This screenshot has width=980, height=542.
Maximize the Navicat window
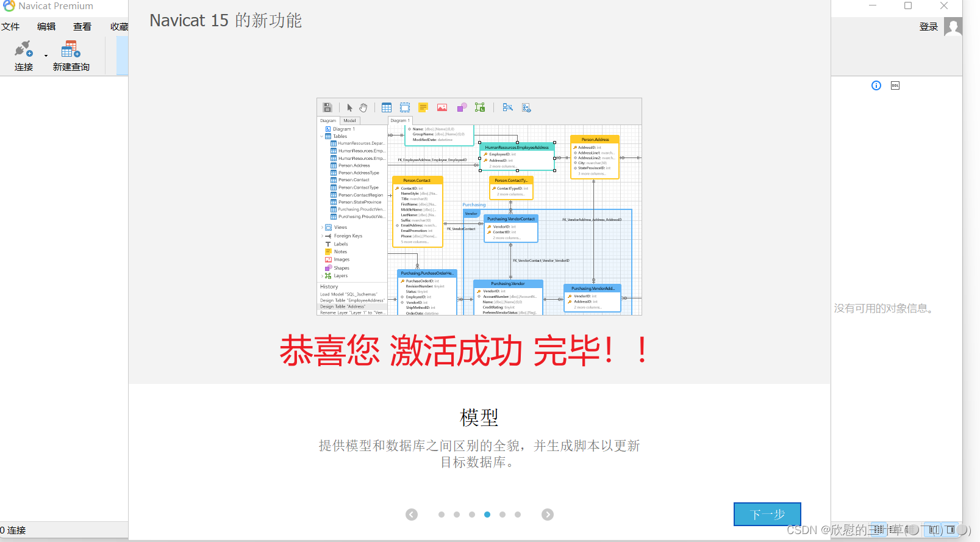coord(908,5)
